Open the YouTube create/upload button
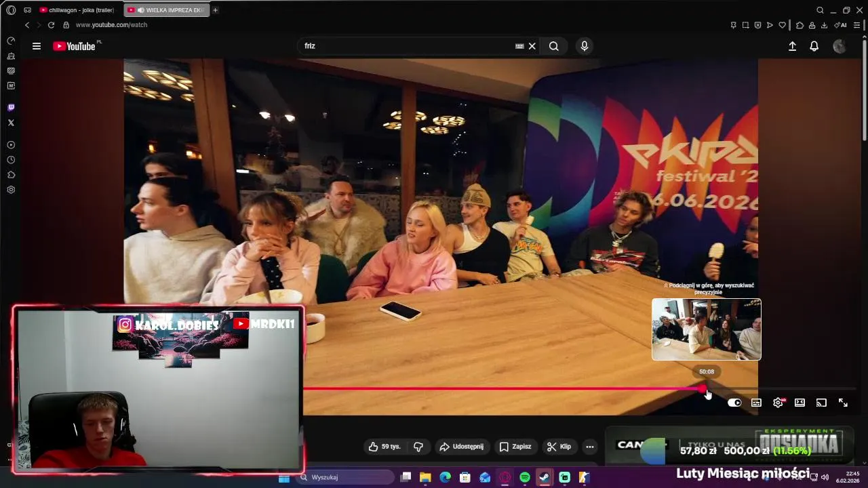868x488 pixels. click(x=792, y=46)
